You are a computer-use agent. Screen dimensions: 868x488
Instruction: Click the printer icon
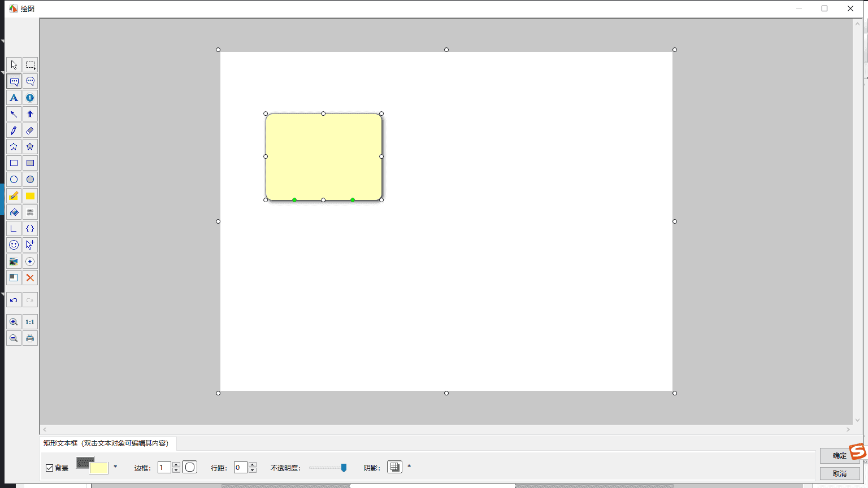click(30, 338)
